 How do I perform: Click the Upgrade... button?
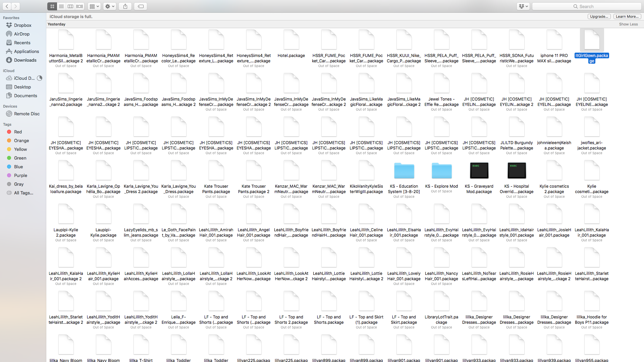click(x=599, y=16)
